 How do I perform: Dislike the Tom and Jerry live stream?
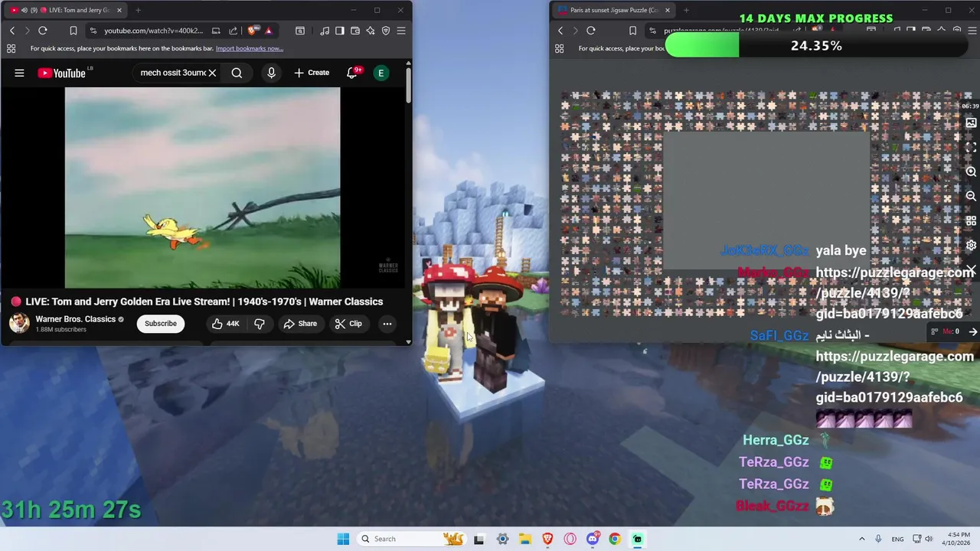click(260, 324)
